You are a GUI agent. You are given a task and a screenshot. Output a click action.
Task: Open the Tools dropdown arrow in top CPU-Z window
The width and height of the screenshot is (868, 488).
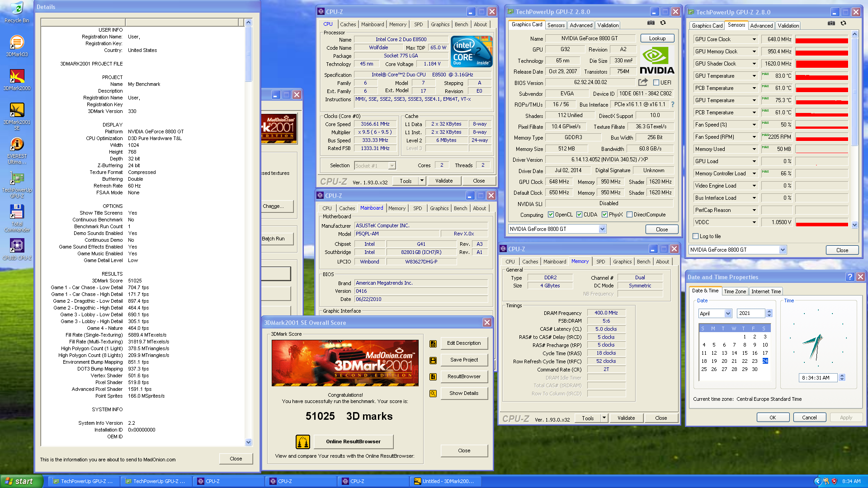[x=422, y=181]
